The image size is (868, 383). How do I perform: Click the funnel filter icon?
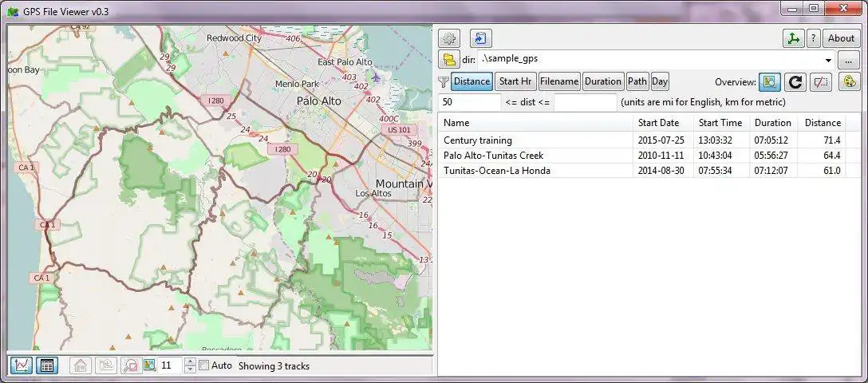444,81
